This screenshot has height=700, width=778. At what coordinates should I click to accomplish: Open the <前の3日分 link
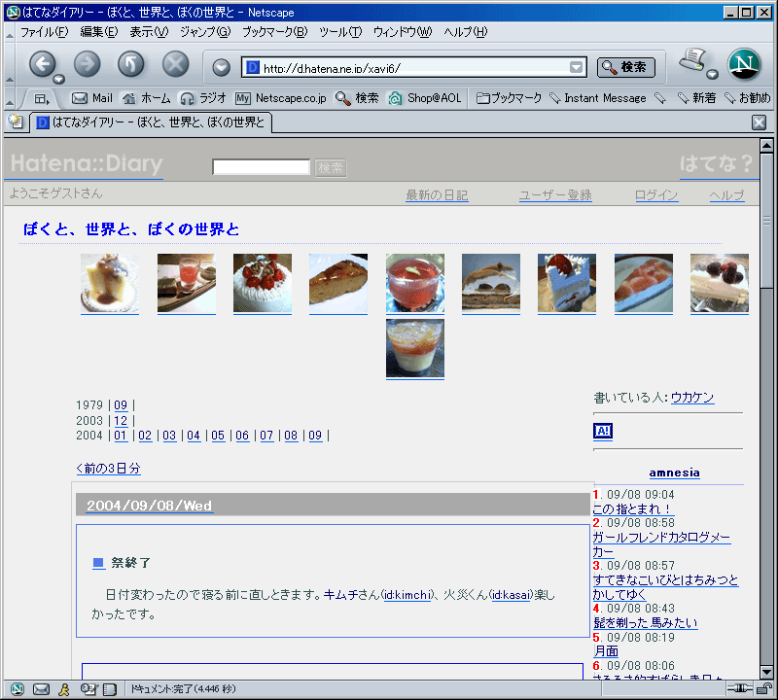pos(108,469)
